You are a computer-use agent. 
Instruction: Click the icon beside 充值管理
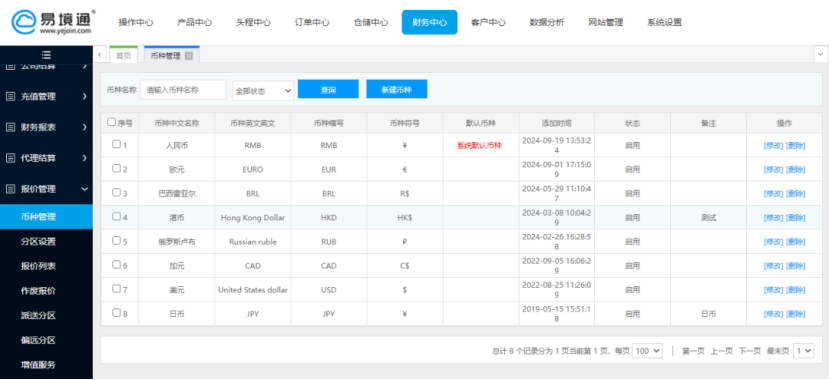coord(10,97)
